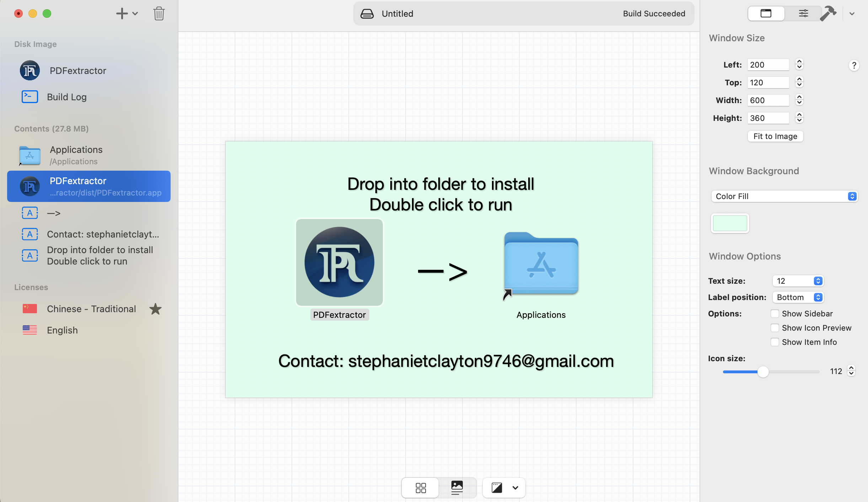868x502 pixels.
Task: Switch to image preview view button
Action: [457, 488]
